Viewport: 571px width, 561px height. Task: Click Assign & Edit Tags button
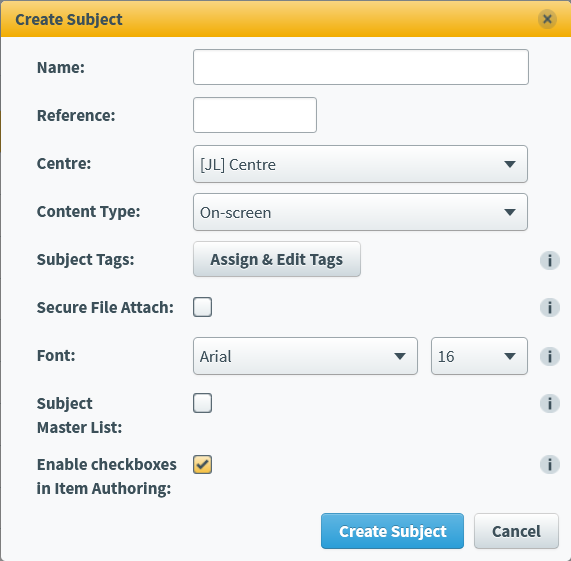click(277, 259)
